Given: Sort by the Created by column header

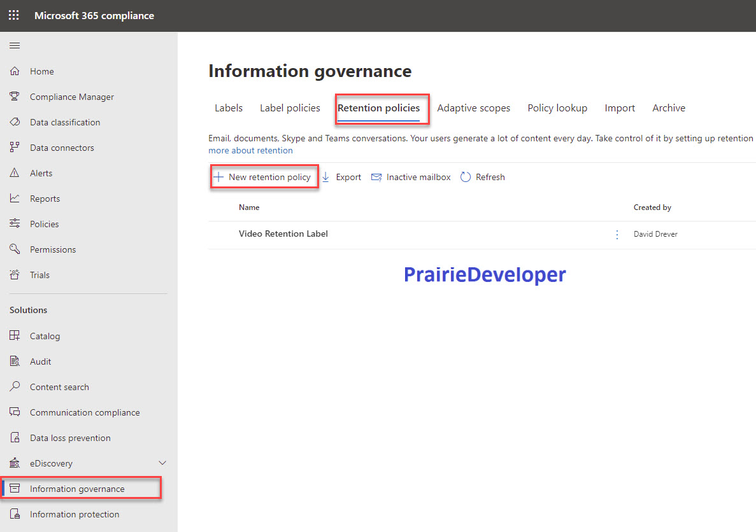Looking at the screenshot, I should 652,207.
